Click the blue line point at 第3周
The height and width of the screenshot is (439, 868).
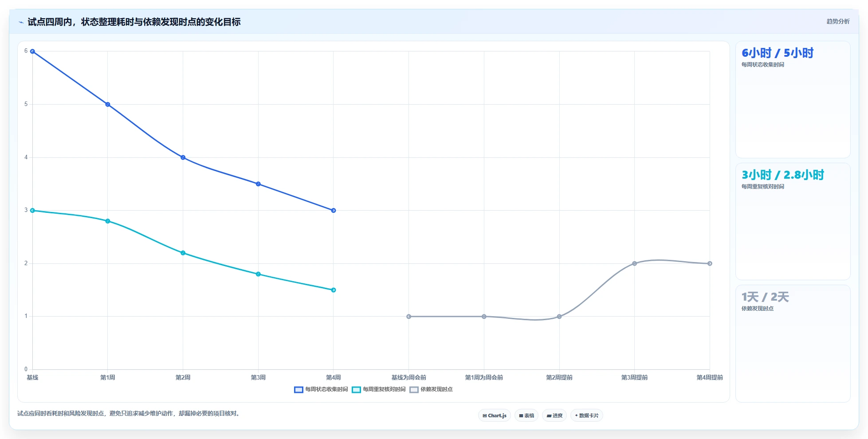click(258, 184)
